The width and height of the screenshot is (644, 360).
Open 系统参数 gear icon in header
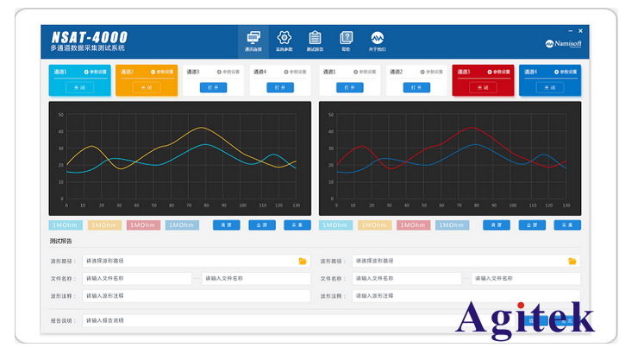click(x=284, y=39)
